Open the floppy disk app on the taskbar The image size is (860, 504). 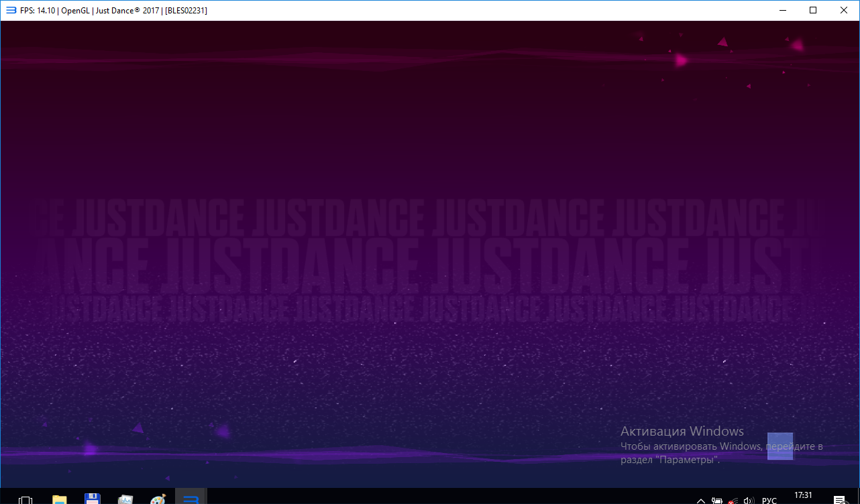[93, 499]
